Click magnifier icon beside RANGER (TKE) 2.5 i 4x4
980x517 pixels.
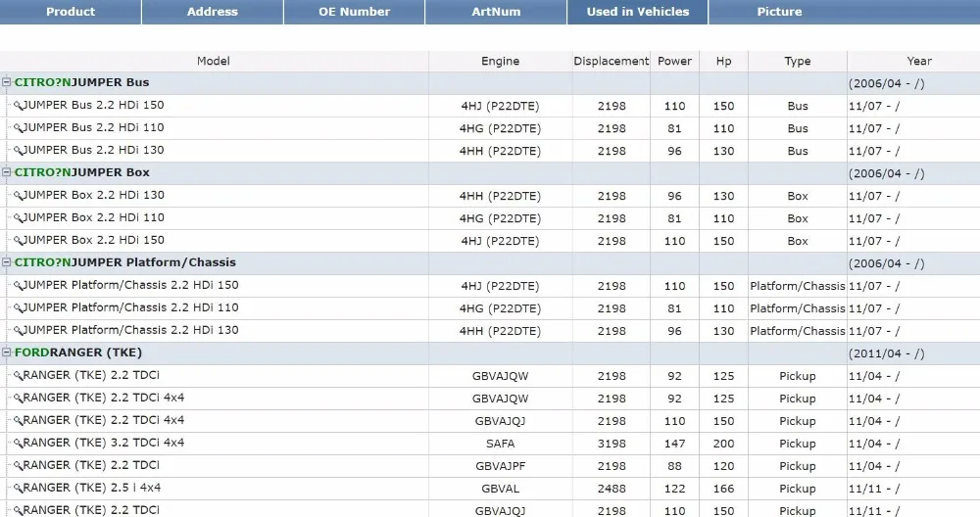point(18,488)
